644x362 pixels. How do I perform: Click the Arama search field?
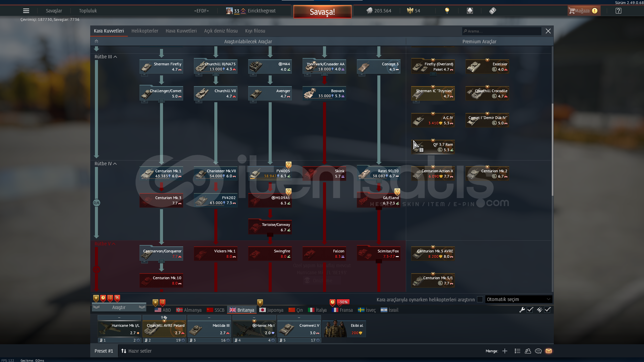click(x=502, y=31)
